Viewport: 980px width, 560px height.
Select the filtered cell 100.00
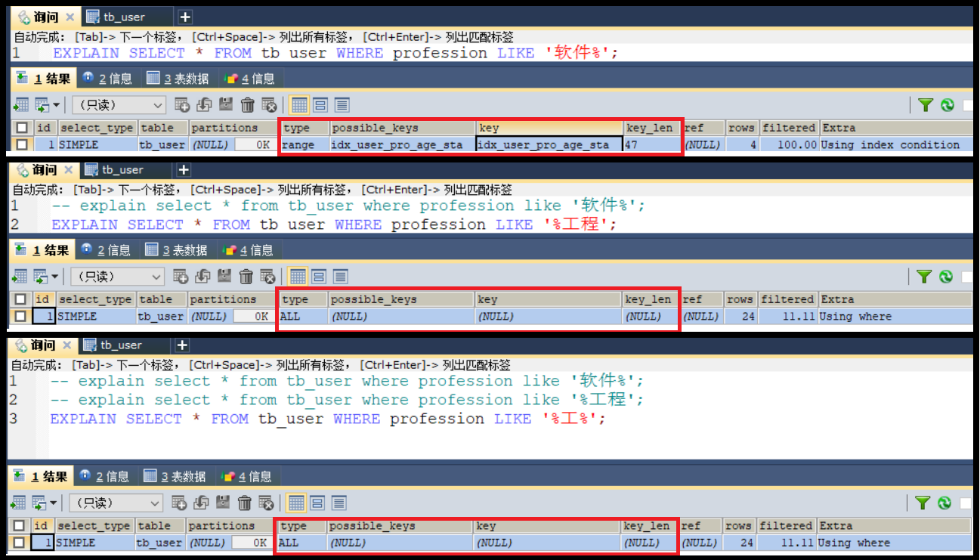tap(790, 144)
